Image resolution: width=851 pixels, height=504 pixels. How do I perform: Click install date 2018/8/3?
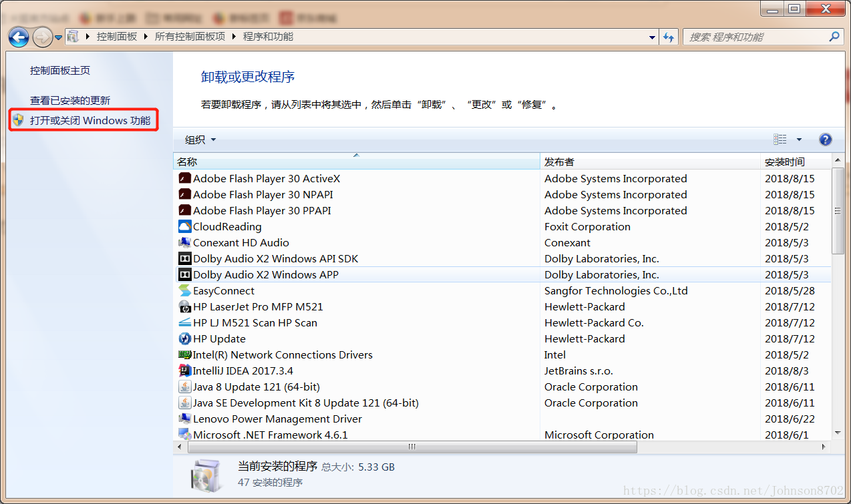tap(787, 370)
